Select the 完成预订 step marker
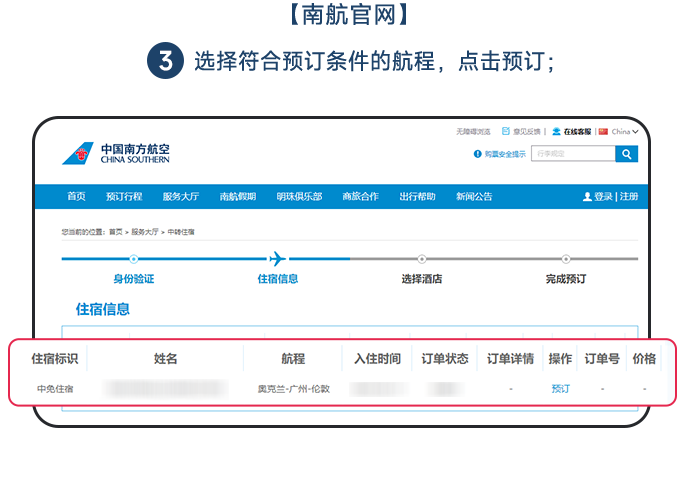The image size is (696, 491). (566, 259)
